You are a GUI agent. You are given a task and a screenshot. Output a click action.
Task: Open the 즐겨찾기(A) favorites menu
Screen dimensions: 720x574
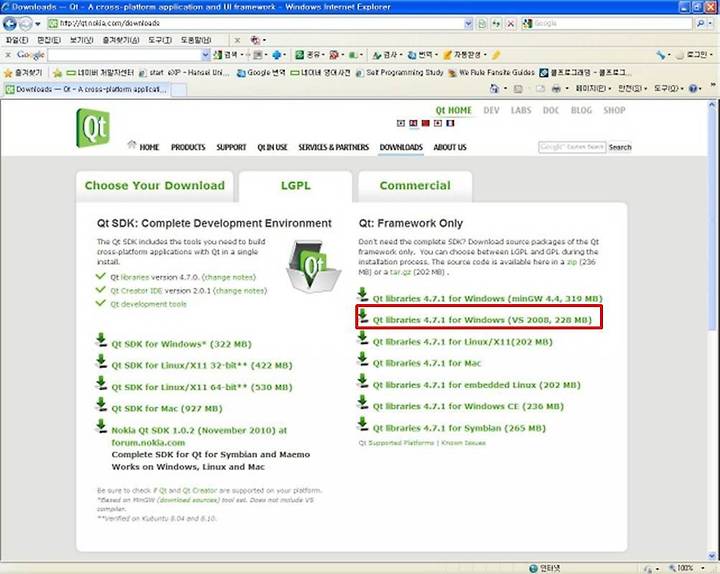click(120, 40)
